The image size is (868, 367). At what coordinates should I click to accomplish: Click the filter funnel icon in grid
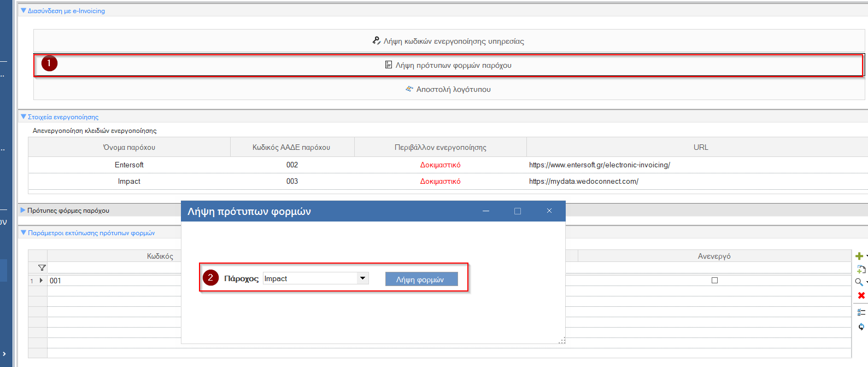[42, 268]
